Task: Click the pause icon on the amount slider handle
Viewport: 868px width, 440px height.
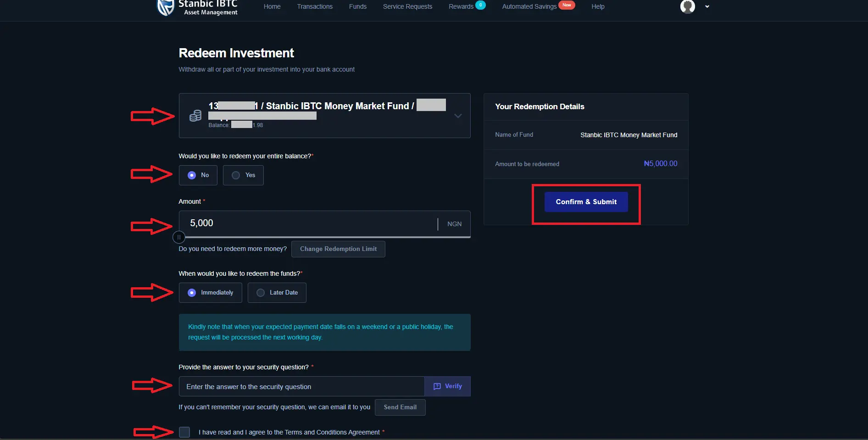Action: [x=179, y=237]
